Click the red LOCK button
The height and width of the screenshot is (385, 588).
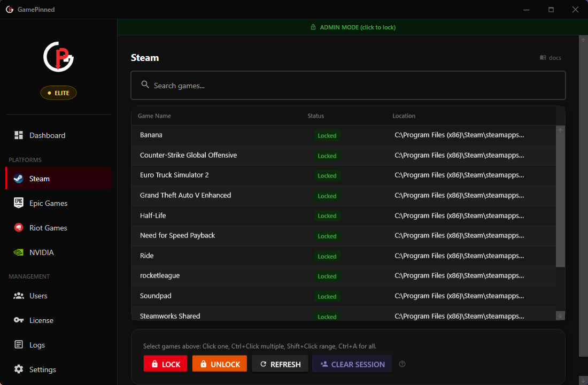click(165, 364)
